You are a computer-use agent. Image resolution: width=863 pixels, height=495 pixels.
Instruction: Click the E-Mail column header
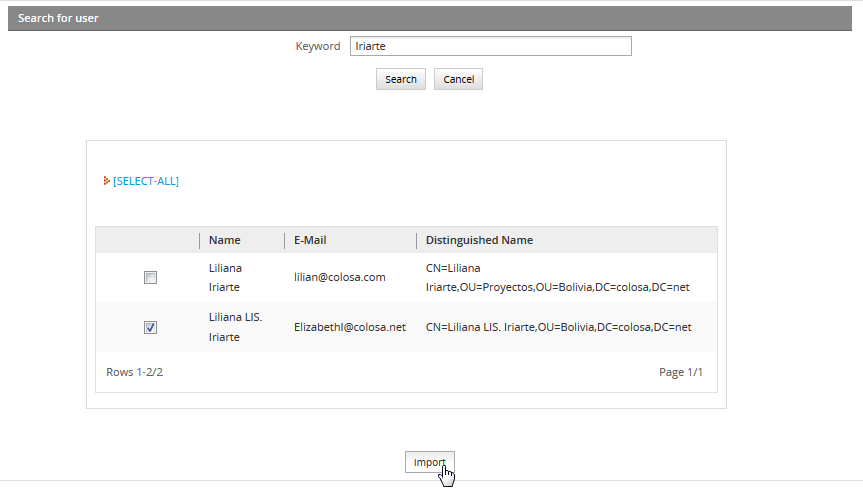(x=310, y=240)
